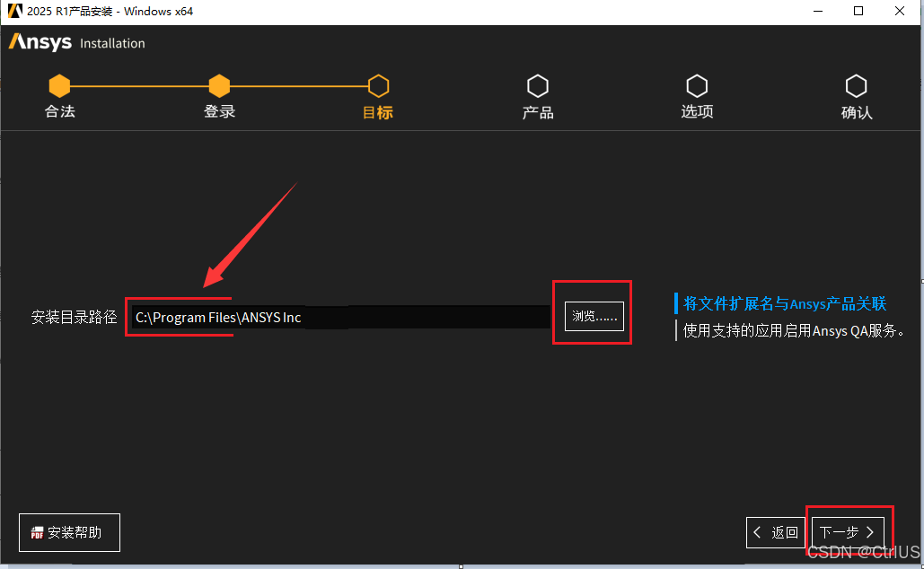Go back with the 返回 button
This screenshot has height=569, width=924.
776,532
